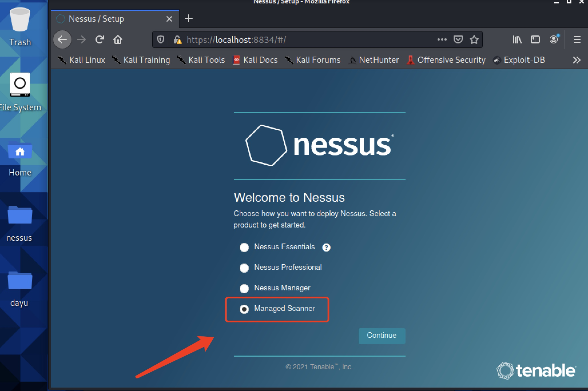Open the Exploit-DB bookmark
Image resolution: width=588 pixels, height=391 pixels.
(519, 60)
